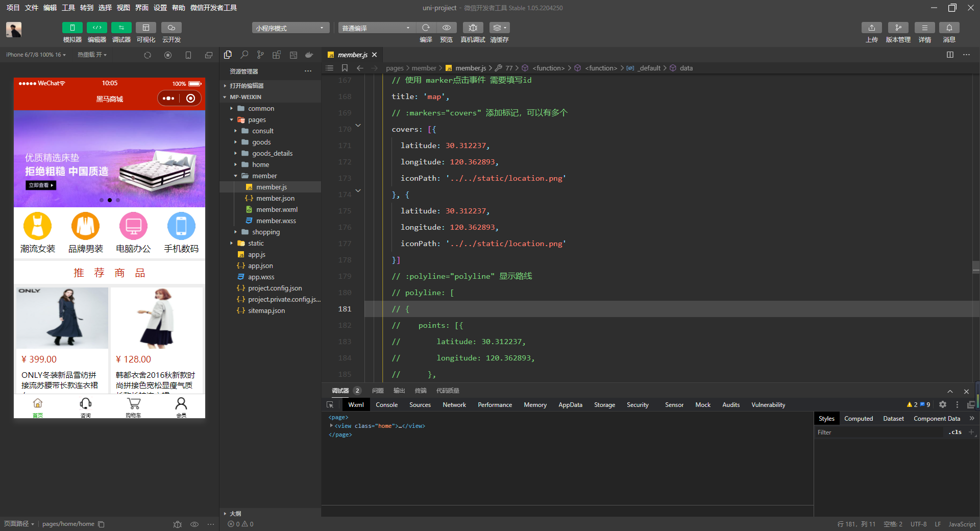The height and width of the screenshot is (531, 980).
Task: Open the mini program mode dropdown
Action: coord(290,28)
